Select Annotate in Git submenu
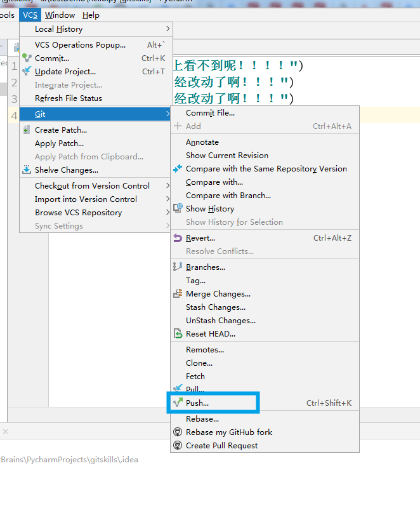This screenshot has width=420, height=508. click(265, 142)
